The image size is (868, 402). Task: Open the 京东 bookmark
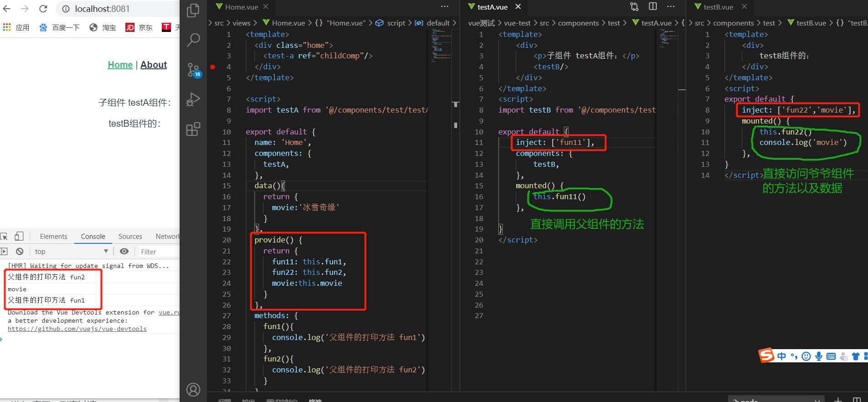[x=139, y=27]
